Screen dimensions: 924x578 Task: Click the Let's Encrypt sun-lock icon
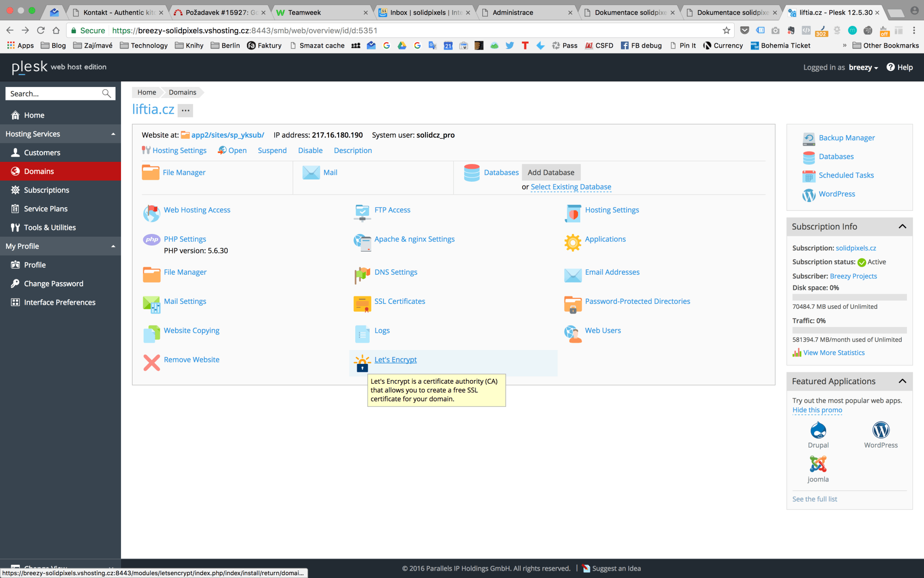click(362, 363)
